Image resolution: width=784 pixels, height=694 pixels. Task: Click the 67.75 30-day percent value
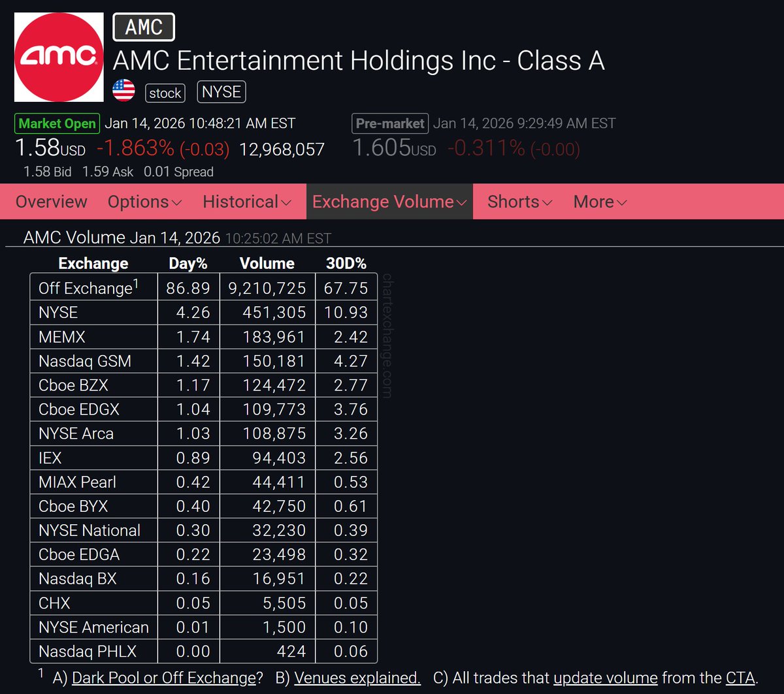point(346,288)
